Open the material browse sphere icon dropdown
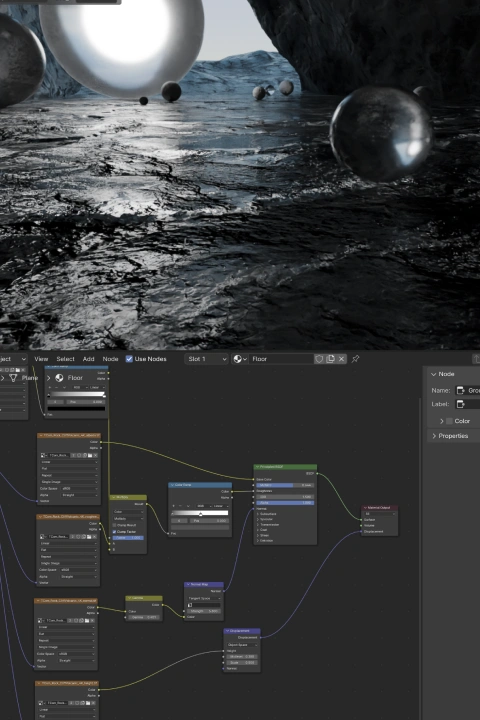Viewport: 480px width, 720px height. pos(240,359)
